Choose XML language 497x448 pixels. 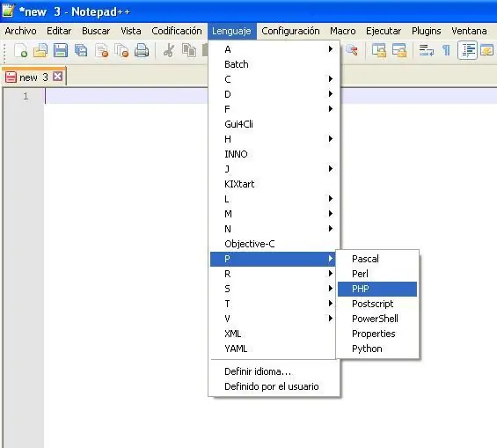coord(274,334)
